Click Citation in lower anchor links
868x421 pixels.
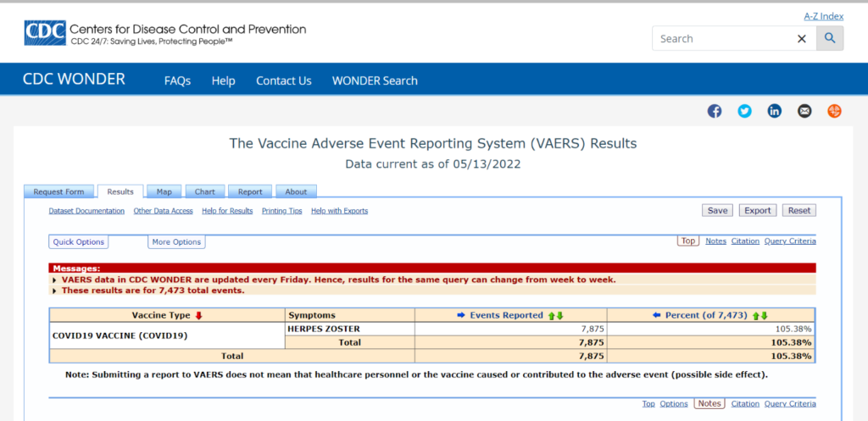coord(745,404)
